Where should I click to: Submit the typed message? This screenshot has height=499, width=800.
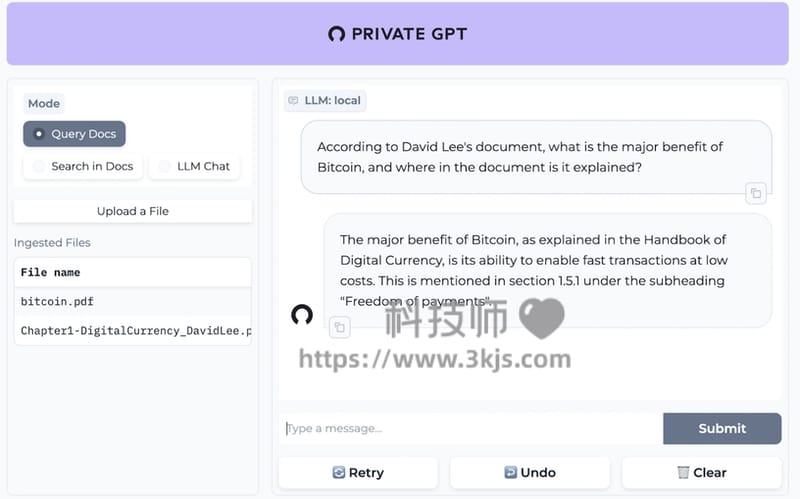(722, 429)
